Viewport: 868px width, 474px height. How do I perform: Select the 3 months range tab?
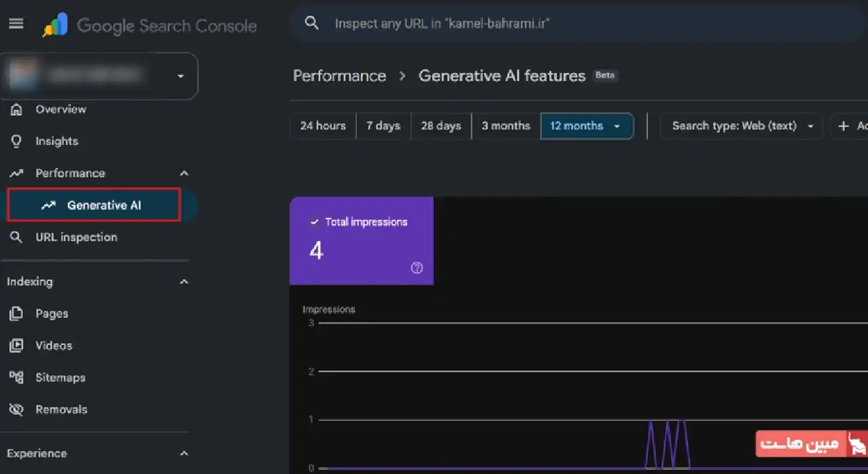click(506, 126)
